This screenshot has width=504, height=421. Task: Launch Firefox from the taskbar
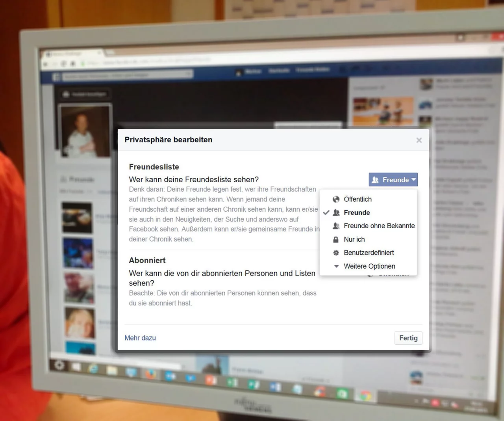151,374
